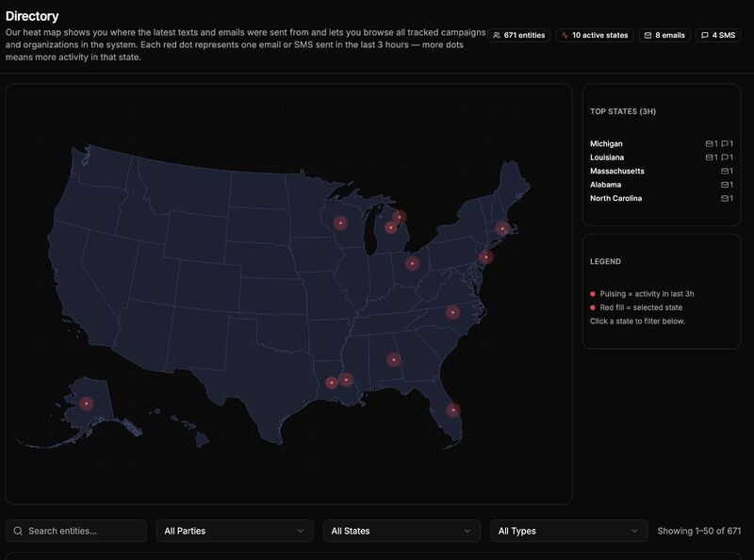
Task: Click the email icon in Michigan row
Action: (710, 143)
